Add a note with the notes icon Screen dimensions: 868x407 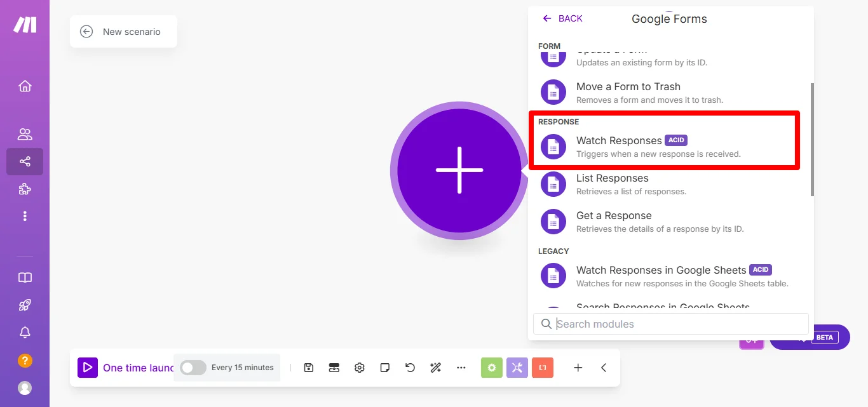pos(384,368)
